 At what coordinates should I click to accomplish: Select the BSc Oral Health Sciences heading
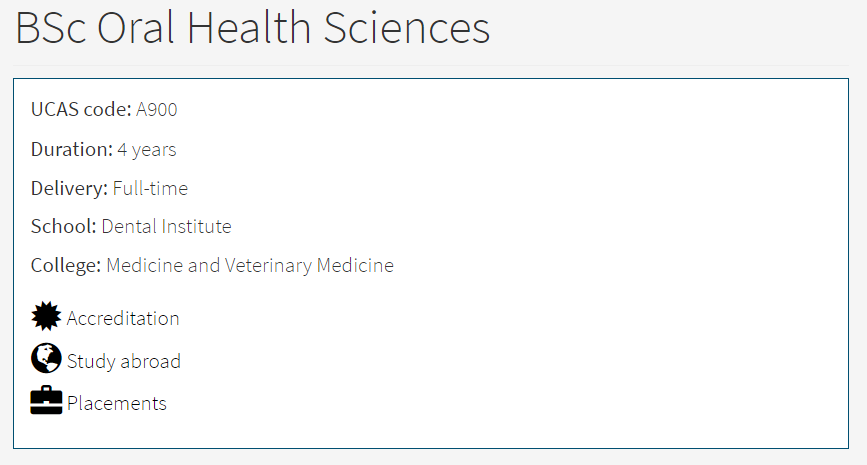point(253,28)
